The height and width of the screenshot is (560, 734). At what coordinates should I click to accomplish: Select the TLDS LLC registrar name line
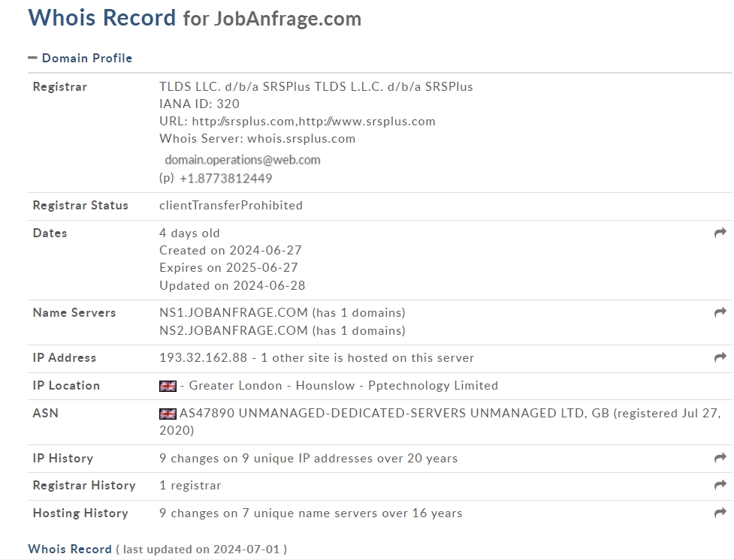pos(316,86)
